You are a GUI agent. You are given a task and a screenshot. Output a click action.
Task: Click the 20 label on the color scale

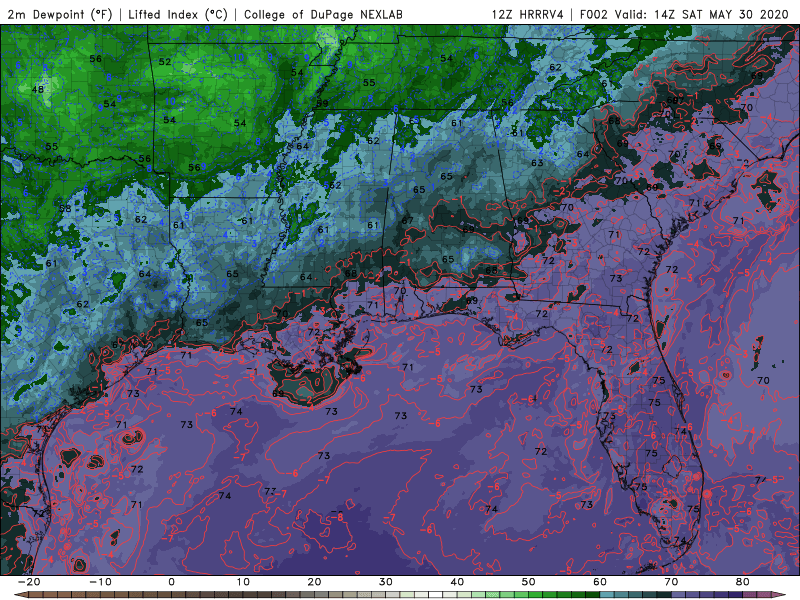click(x=314, y=582)
